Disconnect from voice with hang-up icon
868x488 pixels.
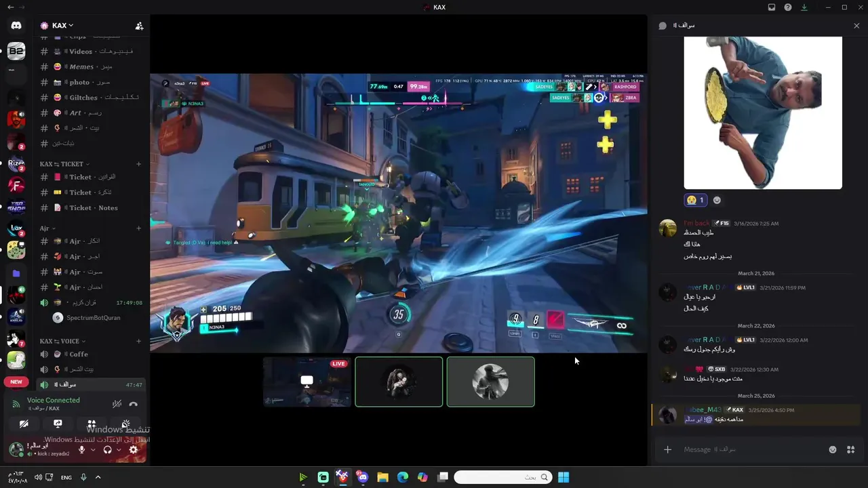[134, 404]
